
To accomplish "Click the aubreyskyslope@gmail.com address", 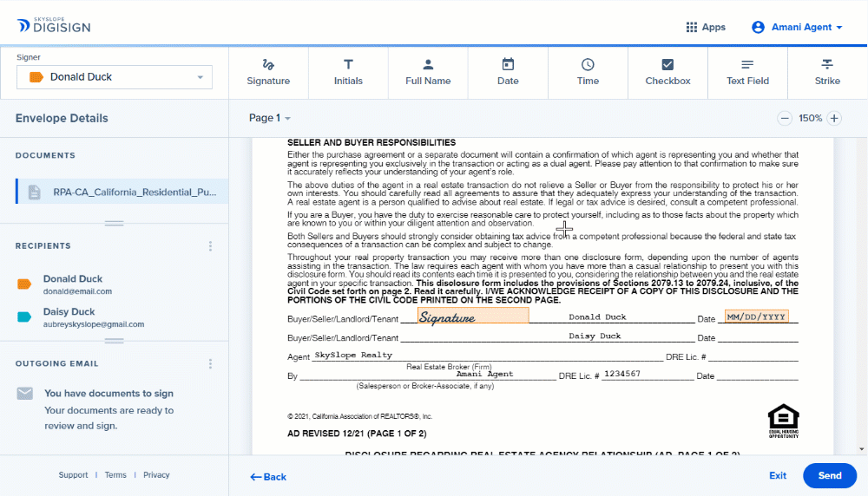I will tap(94, 324).
